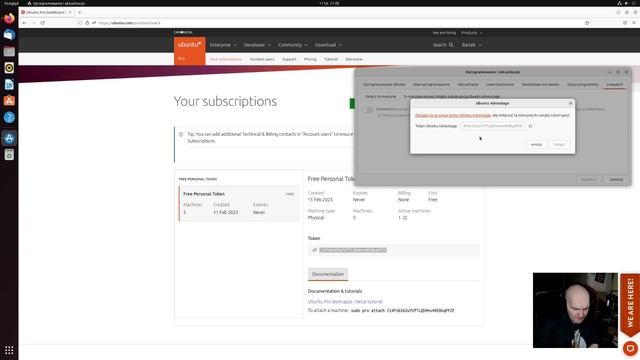Switch to the Dodatkowe sterowniki tab
This screenshot has height=360, width=640.
point(540,84)
